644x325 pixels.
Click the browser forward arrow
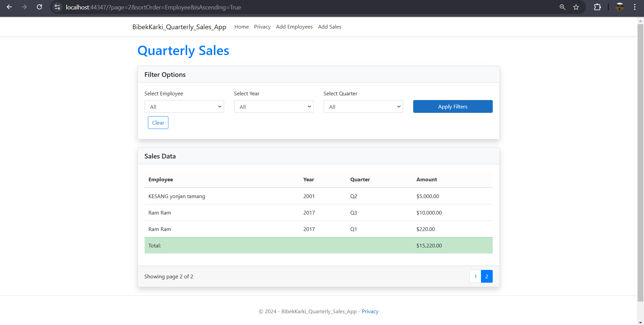click(24, 7)
